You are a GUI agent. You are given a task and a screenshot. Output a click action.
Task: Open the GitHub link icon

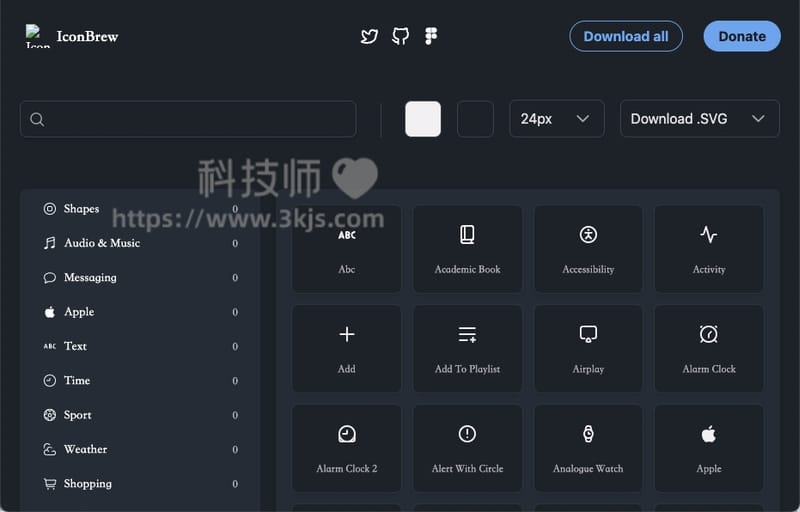(x=401, y=36)
